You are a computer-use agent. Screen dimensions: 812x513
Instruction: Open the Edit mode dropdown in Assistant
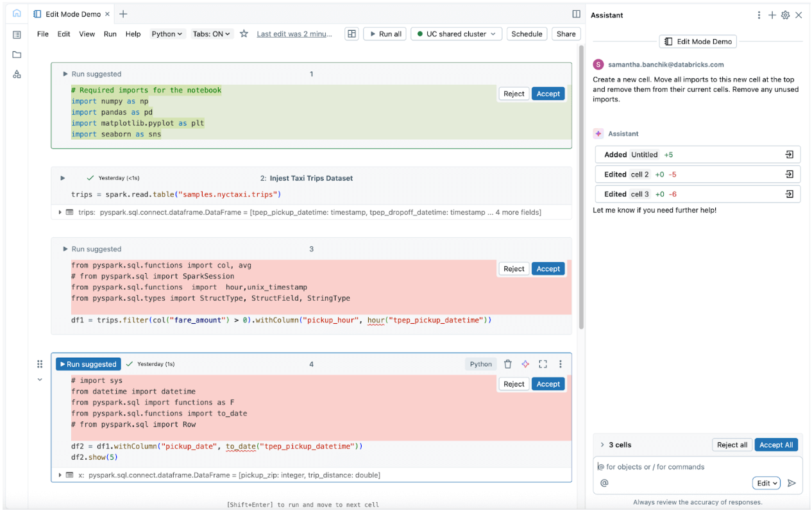pos(766,483)
